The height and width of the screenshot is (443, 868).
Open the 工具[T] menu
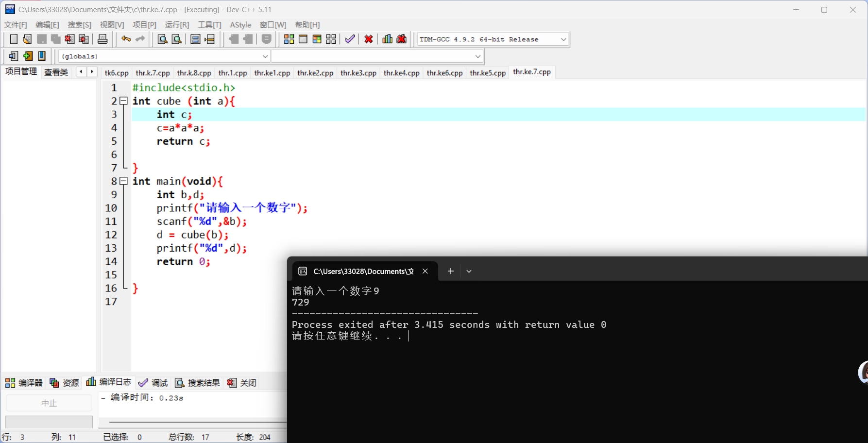click(209, 25)
